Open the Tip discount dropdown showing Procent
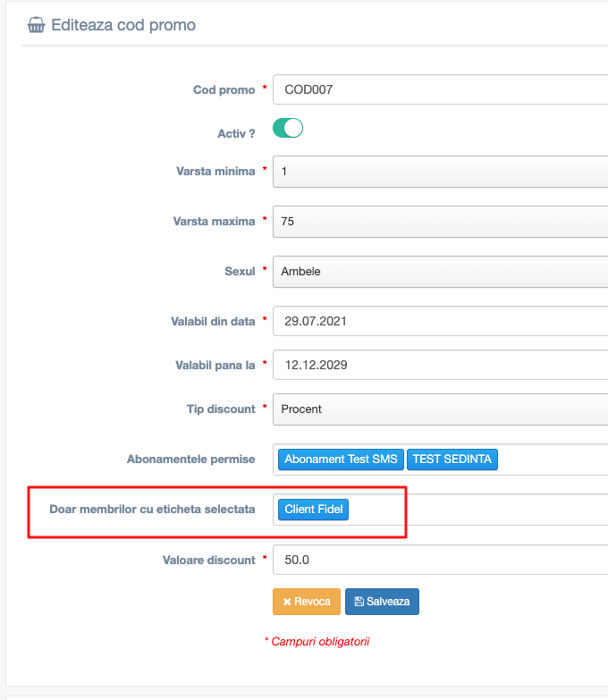608x700 pixels. click(440, 409)
